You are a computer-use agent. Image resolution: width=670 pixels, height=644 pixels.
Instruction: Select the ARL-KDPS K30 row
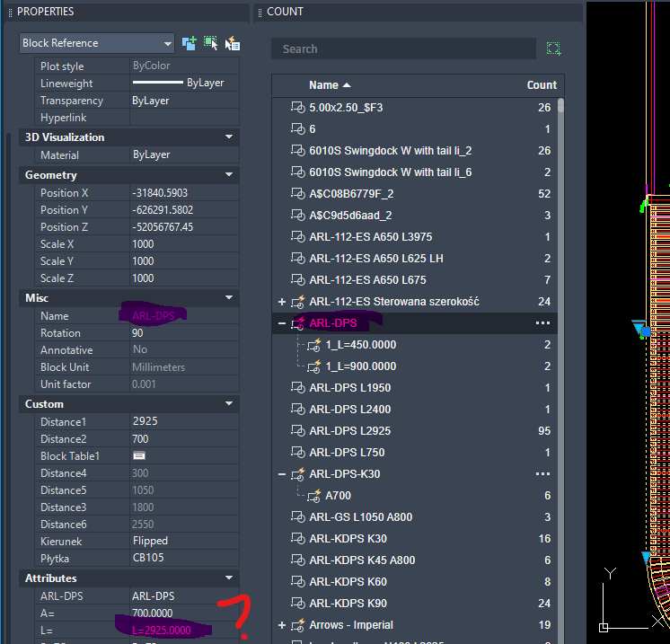click(414, 538)
